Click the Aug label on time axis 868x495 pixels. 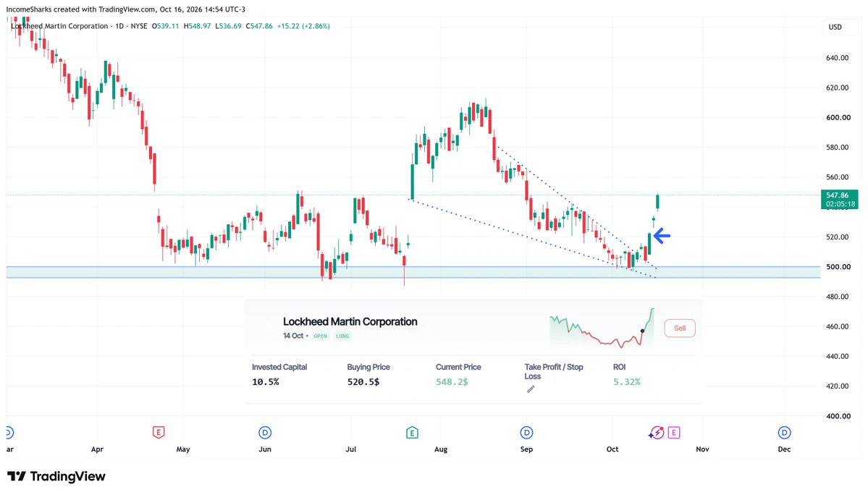click(441, 449)
